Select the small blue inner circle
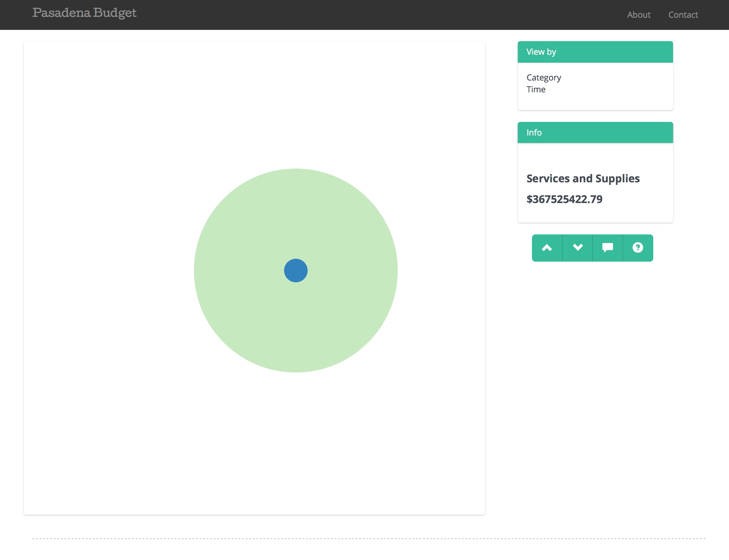Screen dimensions: 729x560 pyautogui.click(x=296, y=270)
